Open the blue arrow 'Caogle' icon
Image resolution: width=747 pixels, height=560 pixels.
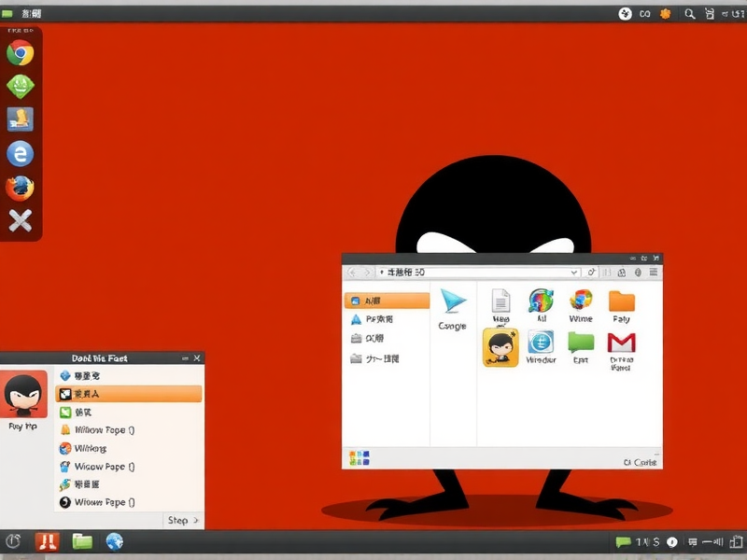453,301
